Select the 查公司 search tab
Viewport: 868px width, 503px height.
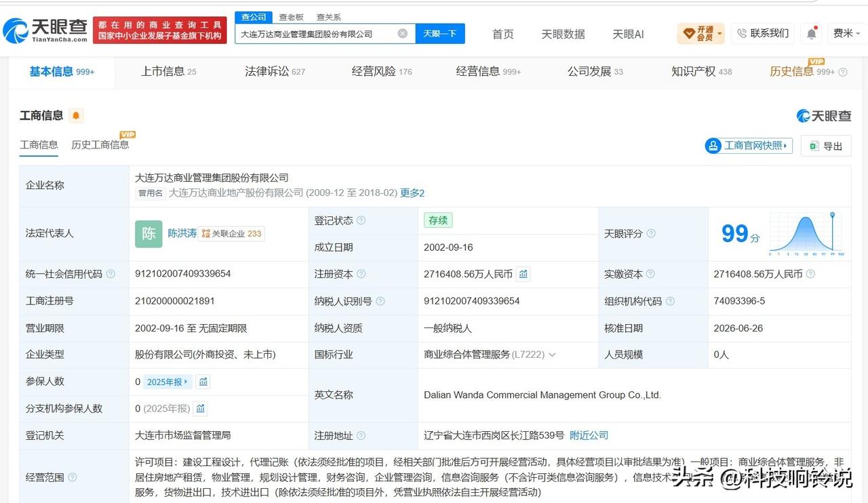click(x=254, y=17)
